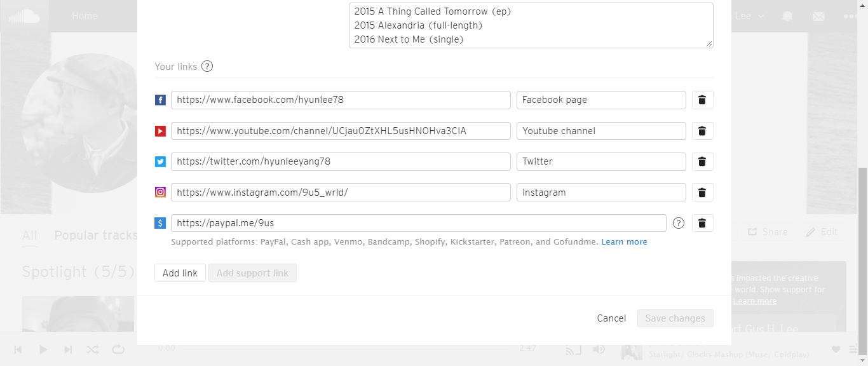Image resolution: width=868 pixels, height=366 pixels.
Task: Switch to the All tab
Action: coord(30,236)
